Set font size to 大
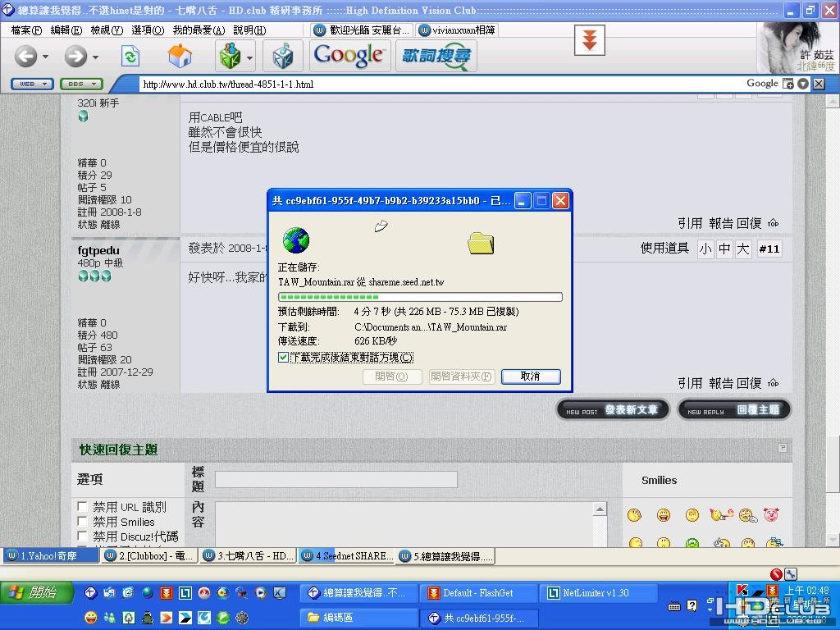Image resolution: width=840 pixels, height=630 pixels. 743,249
